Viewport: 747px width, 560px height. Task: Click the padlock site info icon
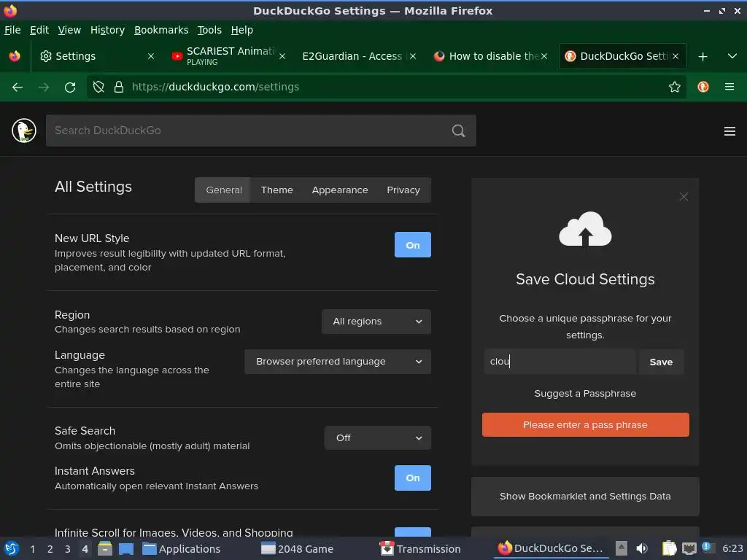point(119,87)
